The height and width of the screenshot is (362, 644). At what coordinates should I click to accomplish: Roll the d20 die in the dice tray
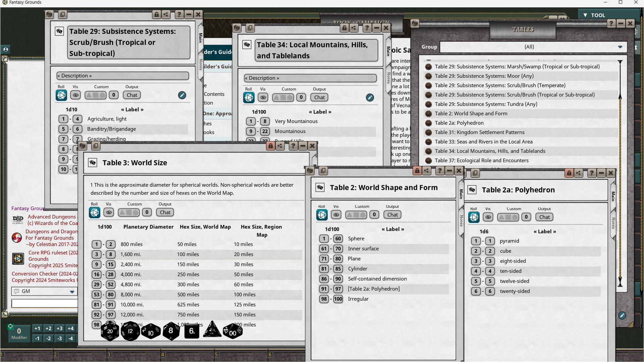click(x=110, y=331)
